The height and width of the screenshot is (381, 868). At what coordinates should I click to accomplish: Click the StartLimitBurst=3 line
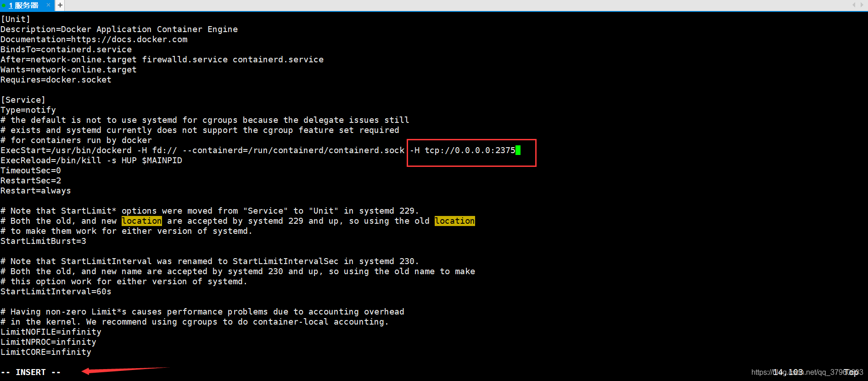[x=43, y=241]
